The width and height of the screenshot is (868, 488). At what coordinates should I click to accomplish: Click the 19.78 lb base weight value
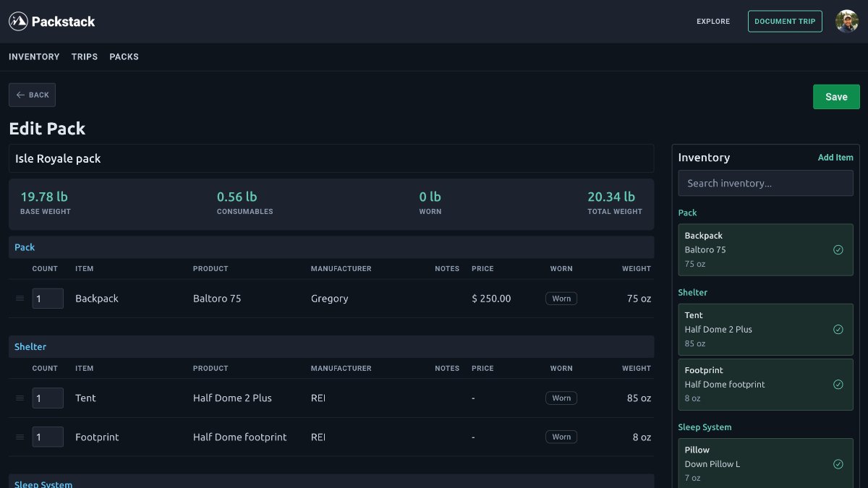pos(44,197)
